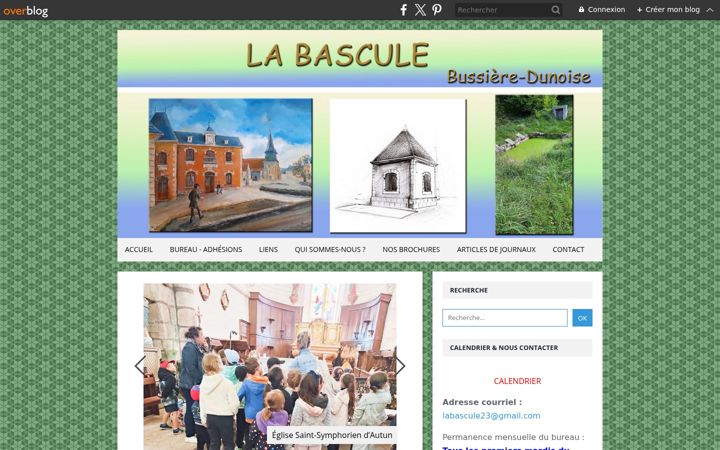Open the Liens menu item
The width and height of the screenshot is (720, 450).
coord(268,249)
